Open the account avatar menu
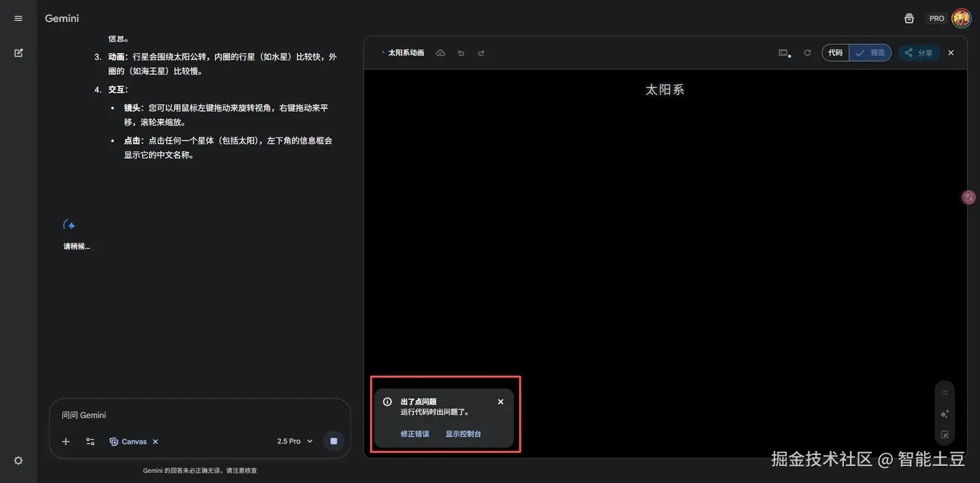This screenshot has height=483, width=980. pyautogui.click(x=961, y=18)
